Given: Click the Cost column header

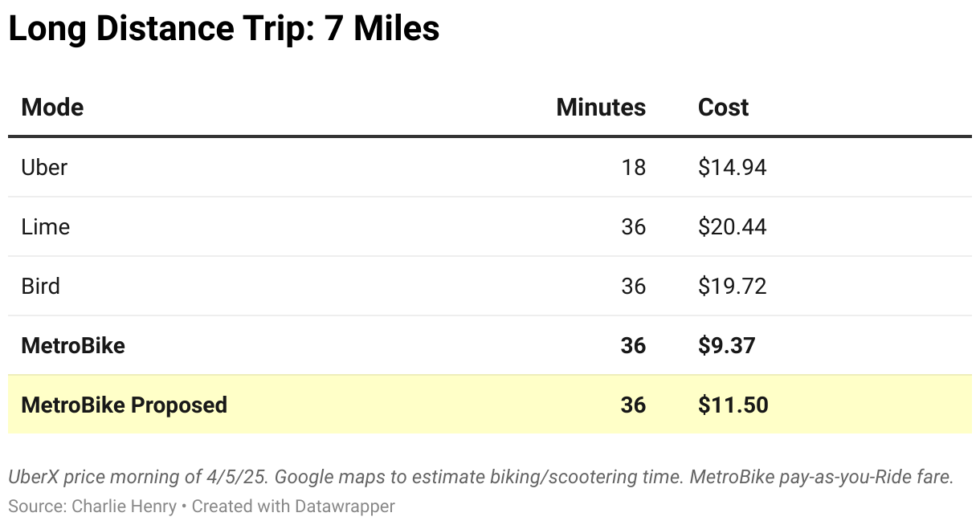Looking at the screenshot, I should tap(723, 108).
